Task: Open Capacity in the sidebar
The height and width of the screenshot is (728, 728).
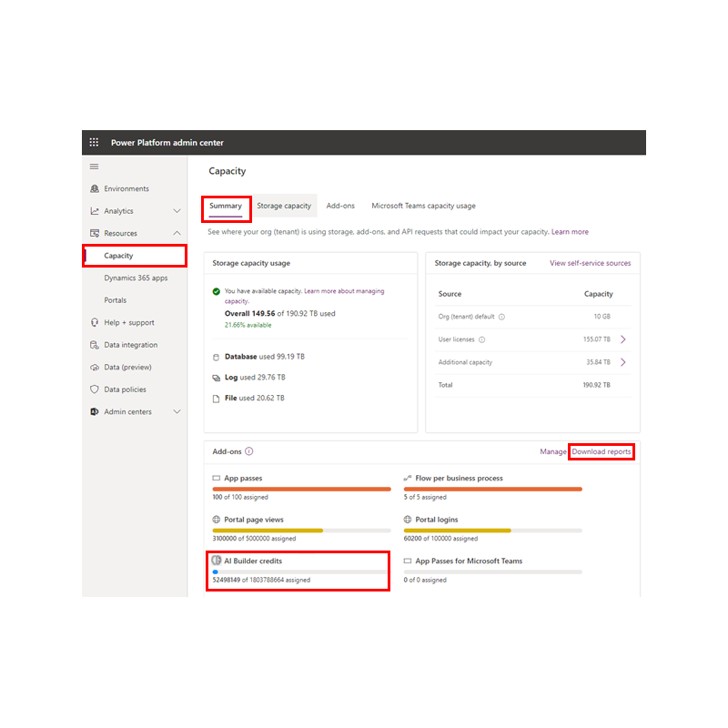Action: point(135,256)
